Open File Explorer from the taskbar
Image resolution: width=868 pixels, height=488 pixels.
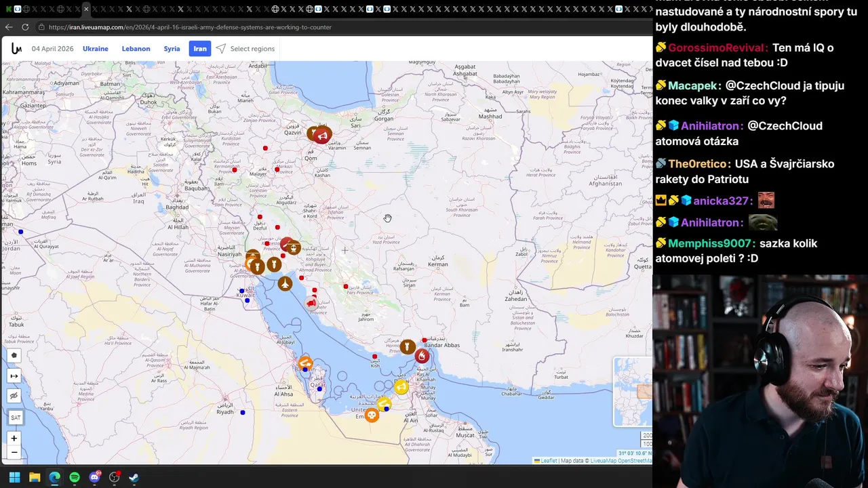[x=35, y=477]
